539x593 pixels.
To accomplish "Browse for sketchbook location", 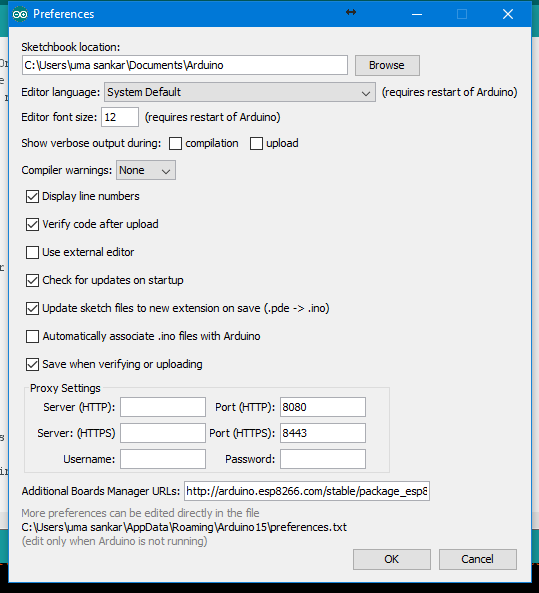I will coord(387,65).
